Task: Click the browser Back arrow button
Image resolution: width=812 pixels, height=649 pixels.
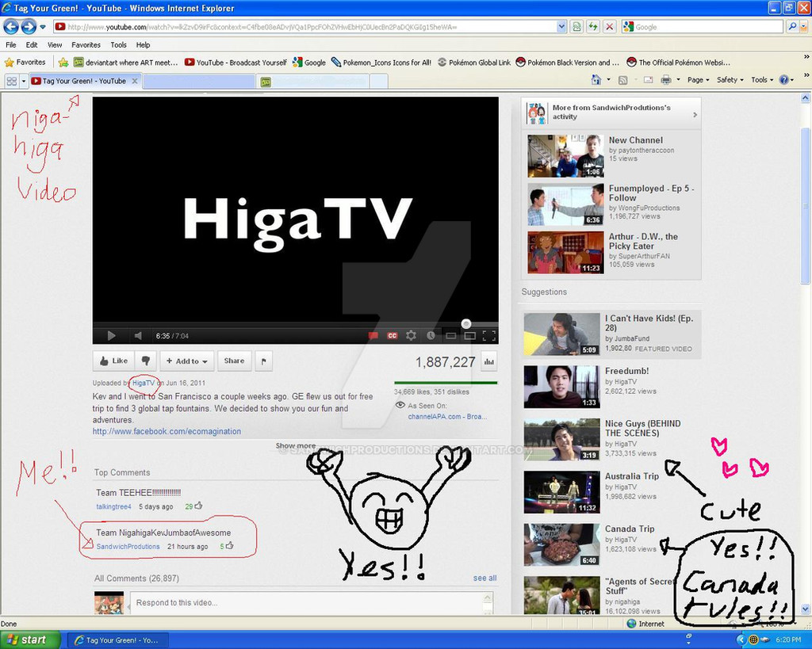Action: point(11,26)
